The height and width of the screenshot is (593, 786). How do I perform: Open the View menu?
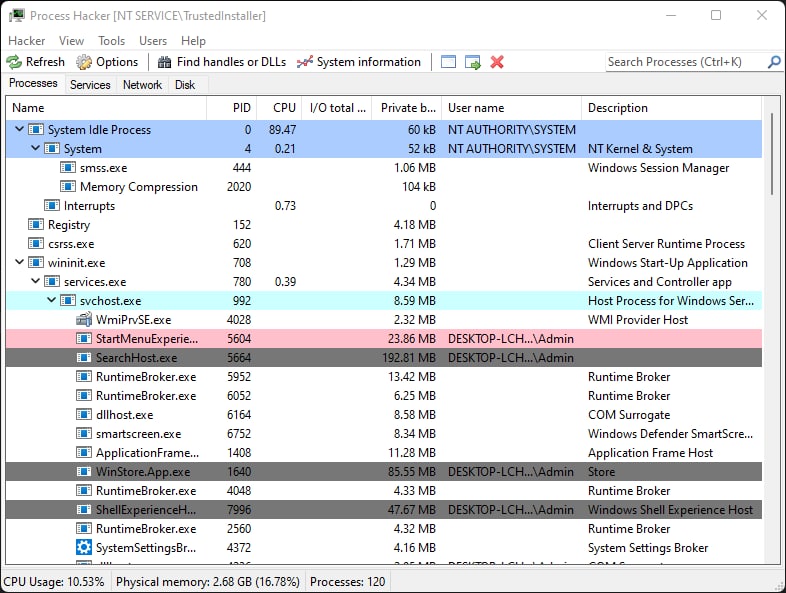pyautogui.click(x=71, y=41)
